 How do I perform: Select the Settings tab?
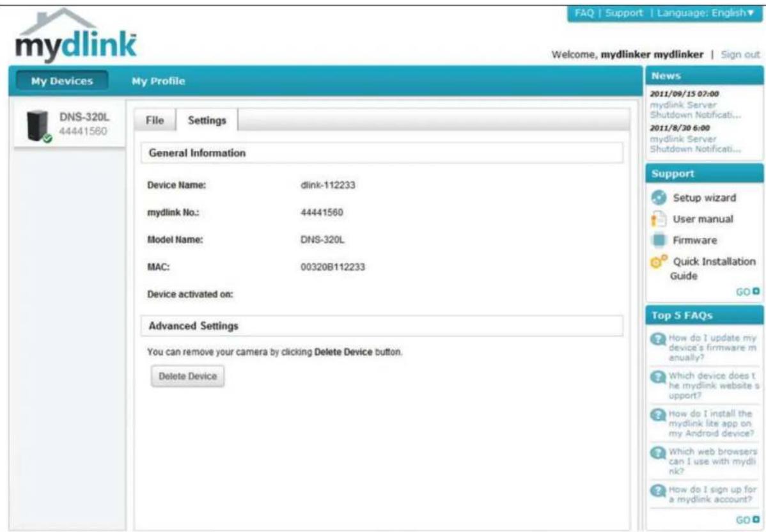(x=207, y=120)
